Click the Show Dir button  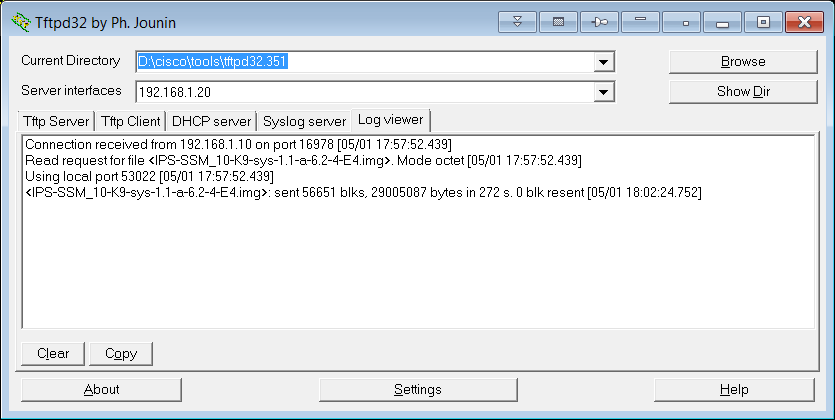743,92
